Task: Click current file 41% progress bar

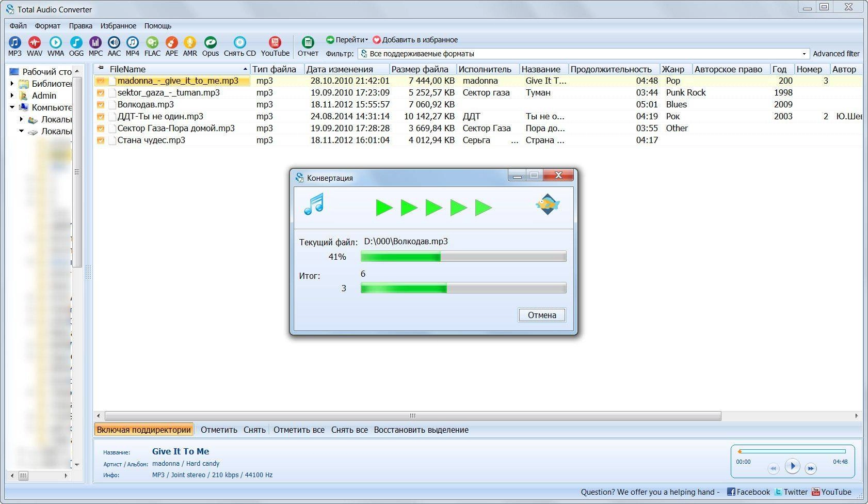Action: [463, 257]
